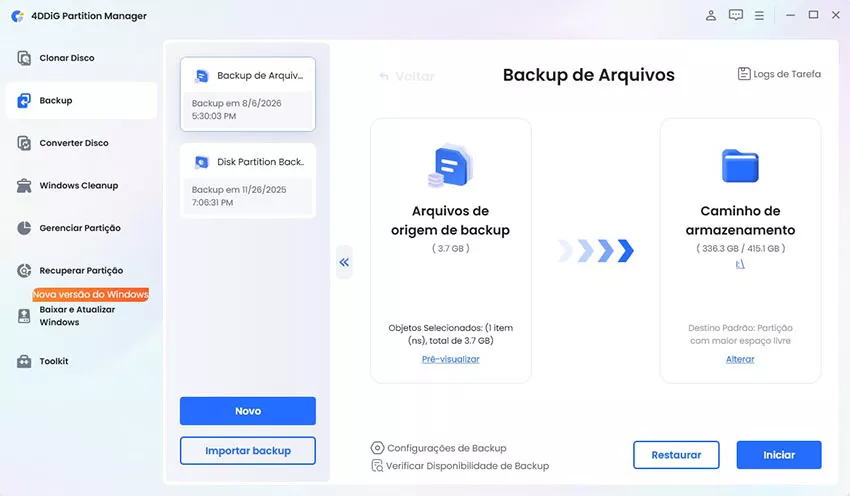The height and width of the screenshot is (496, 850).
Task: Switch to Gerenciar Partição section
Action: pos(82,228)
